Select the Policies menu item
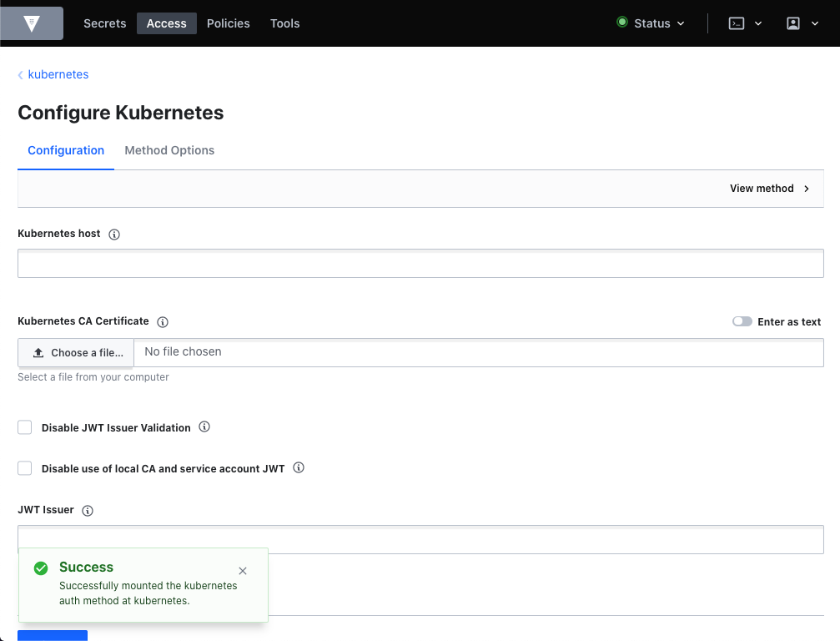 click(228, 23)
